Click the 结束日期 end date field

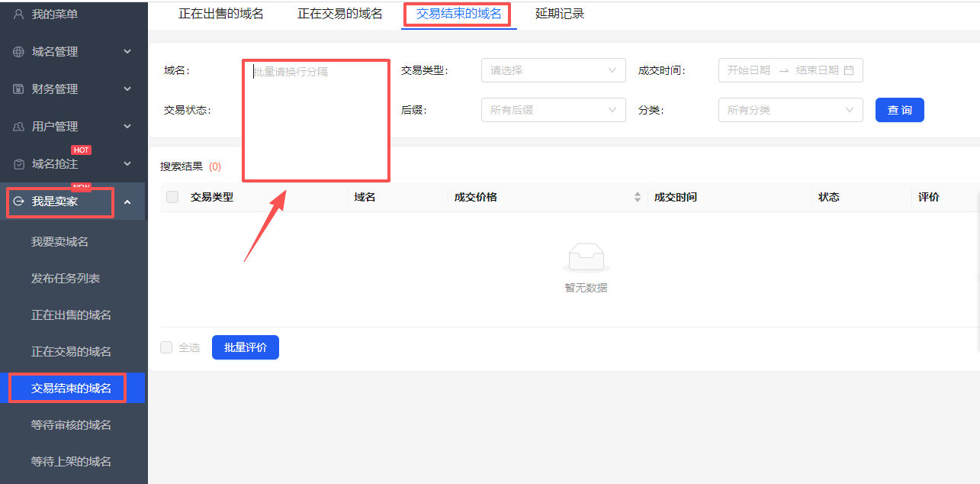[818, 70]
